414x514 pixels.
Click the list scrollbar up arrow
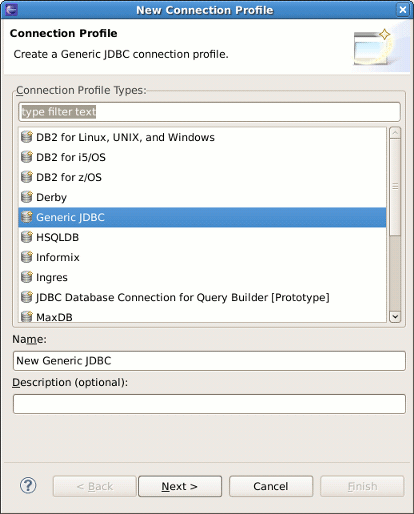(x=395, y=133)
